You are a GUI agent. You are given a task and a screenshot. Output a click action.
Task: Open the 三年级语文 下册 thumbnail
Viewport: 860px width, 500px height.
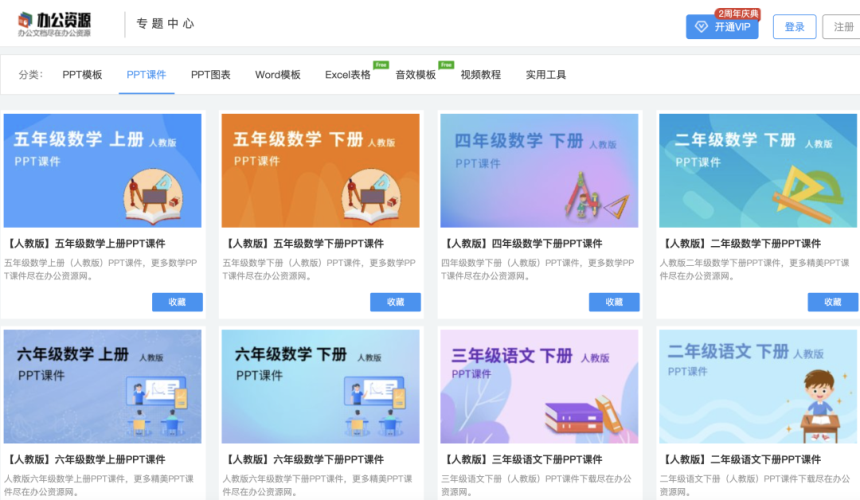(539, 386)
